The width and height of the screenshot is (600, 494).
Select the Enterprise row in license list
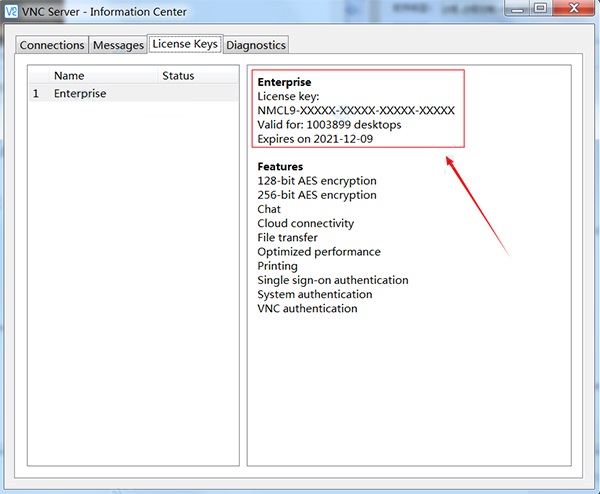pos(134,93)
